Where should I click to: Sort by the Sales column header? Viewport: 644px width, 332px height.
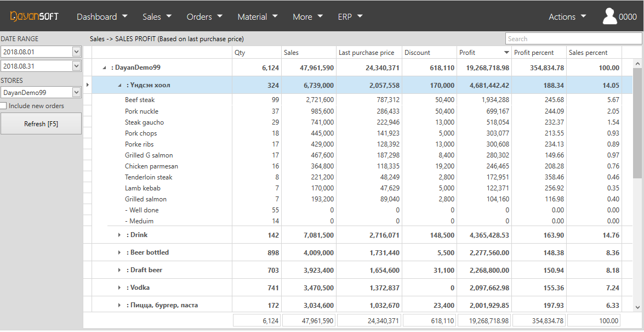(x=309, y=53)
